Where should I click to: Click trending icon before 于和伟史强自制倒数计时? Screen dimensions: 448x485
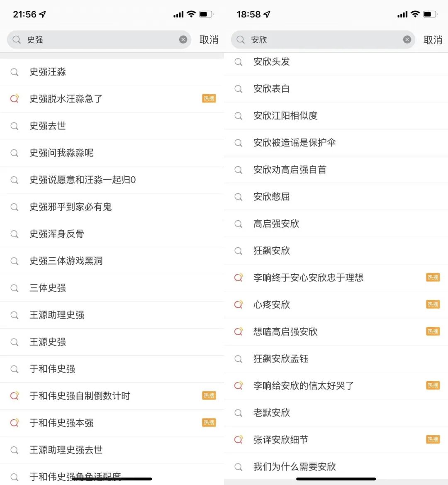(x=15, y=396)
